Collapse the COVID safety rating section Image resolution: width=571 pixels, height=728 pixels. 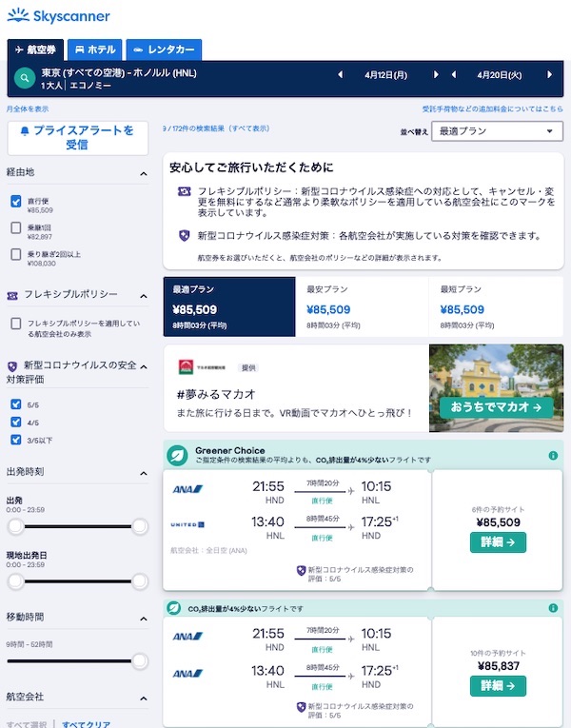coord(144,366)
